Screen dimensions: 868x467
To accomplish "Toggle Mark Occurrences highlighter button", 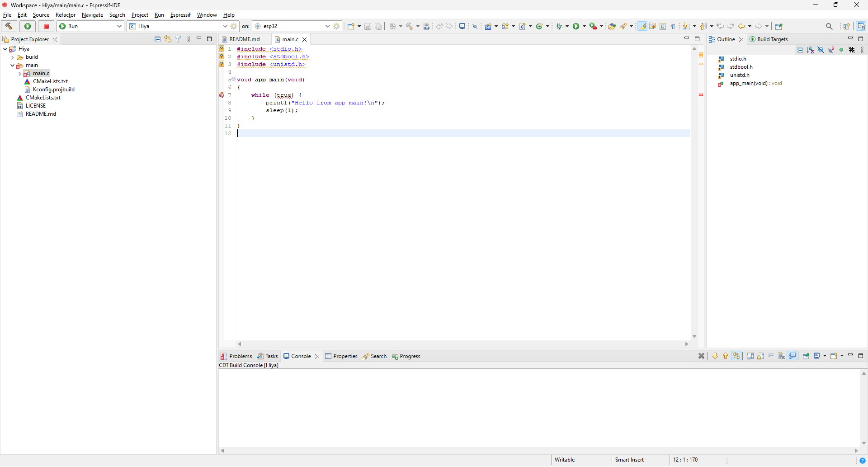I will point(642,26).
